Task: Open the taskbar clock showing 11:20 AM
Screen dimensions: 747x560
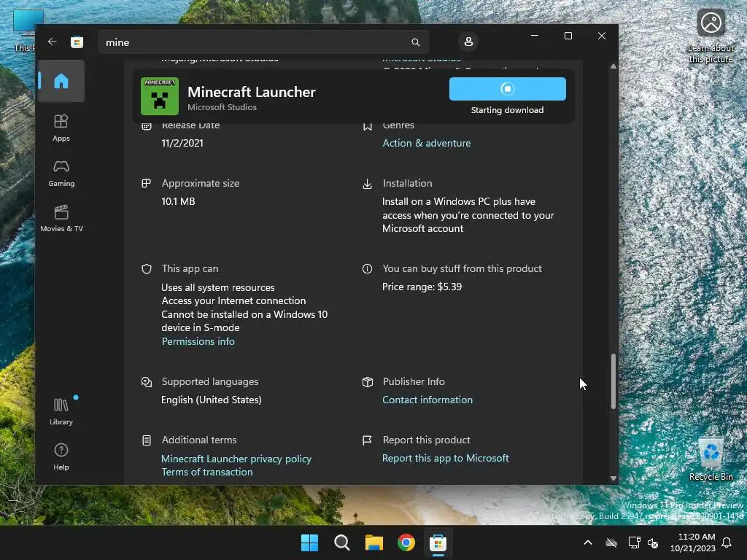Action: [693, 542]
